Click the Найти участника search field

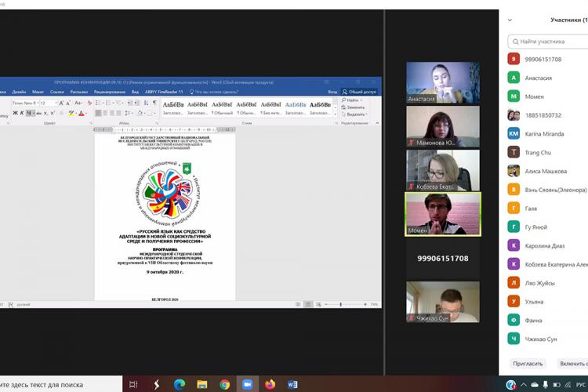click(549, 42)
